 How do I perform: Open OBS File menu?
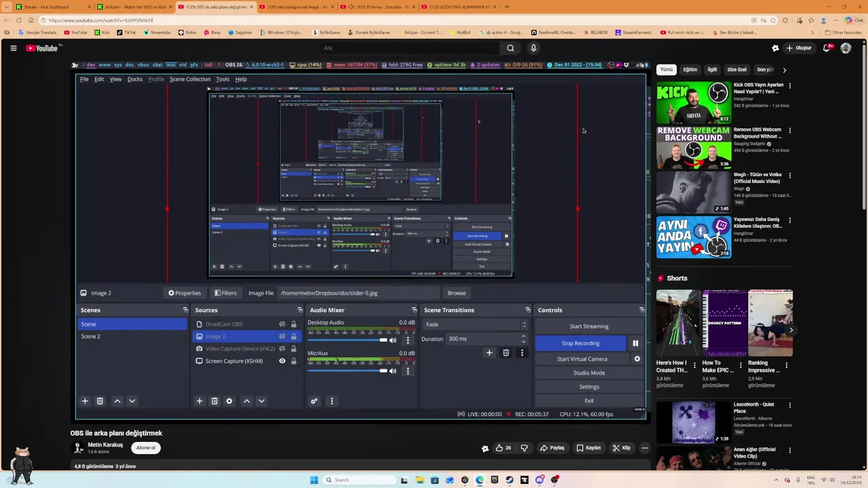click(84, 79)
